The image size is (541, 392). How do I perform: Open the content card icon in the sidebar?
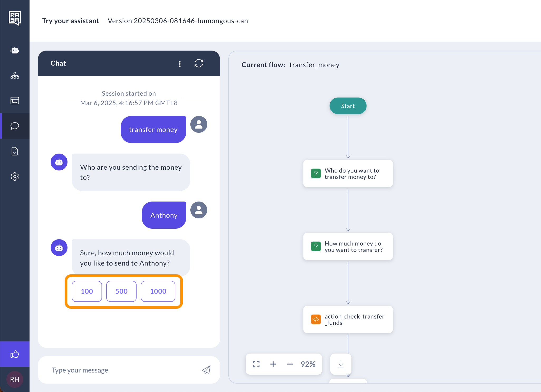coord(15,101)
